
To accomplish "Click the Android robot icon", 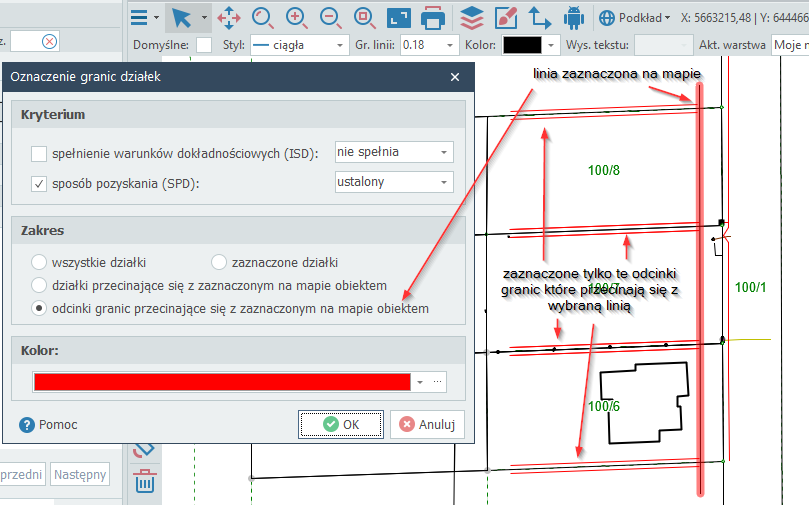I will [x=574, y=17].
